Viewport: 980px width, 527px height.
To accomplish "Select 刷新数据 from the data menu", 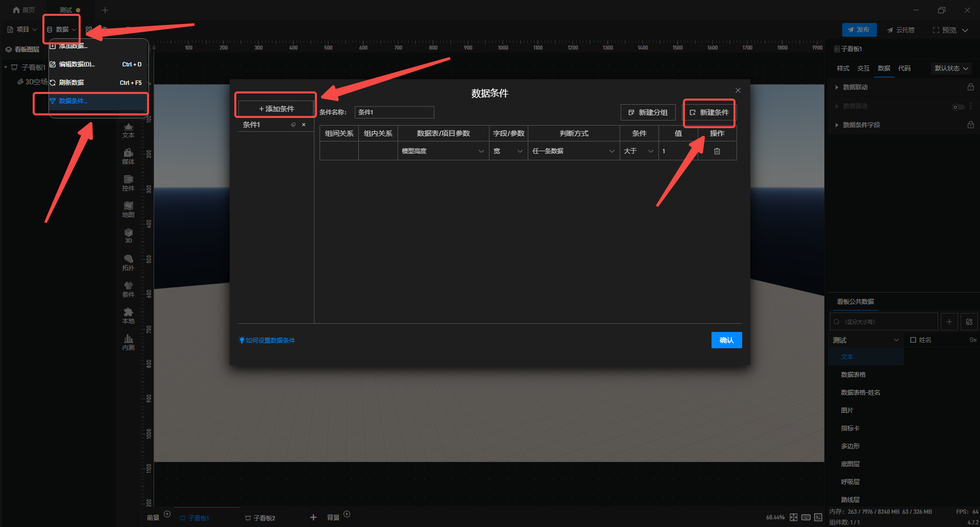I will pos(71,83).
